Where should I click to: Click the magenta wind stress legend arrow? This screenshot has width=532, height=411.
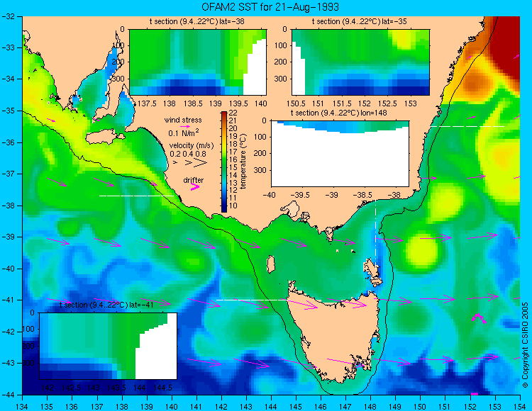(185, 126)
